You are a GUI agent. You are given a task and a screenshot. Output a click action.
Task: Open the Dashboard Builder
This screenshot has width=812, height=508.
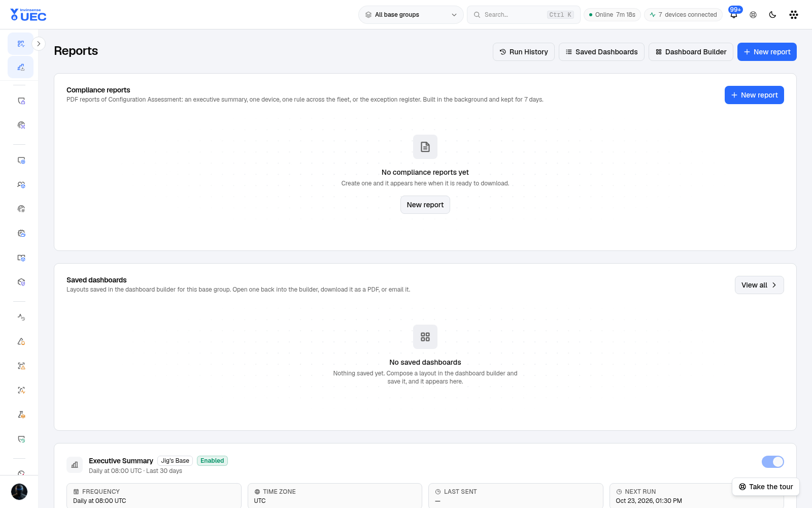(691, 52)
